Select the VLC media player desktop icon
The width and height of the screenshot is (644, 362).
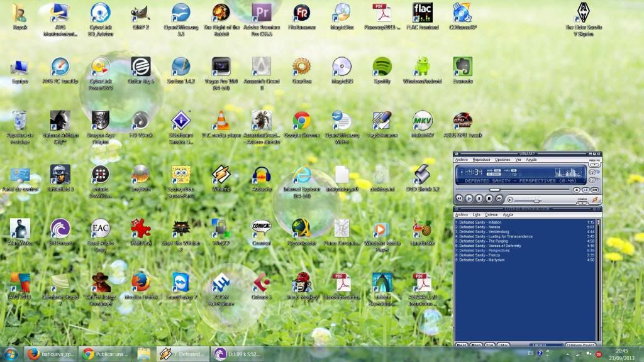point(221,124)
